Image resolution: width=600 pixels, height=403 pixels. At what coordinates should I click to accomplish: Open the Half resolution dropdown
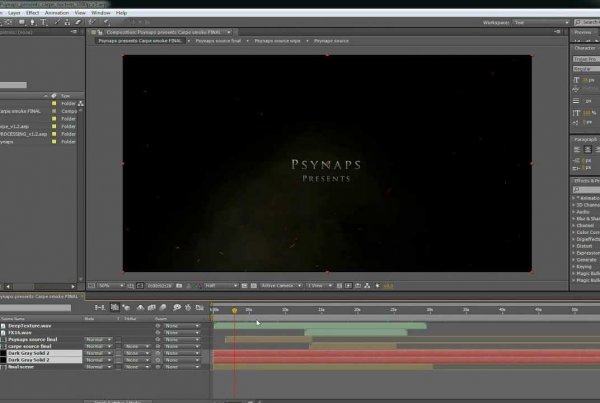(221, 286)
